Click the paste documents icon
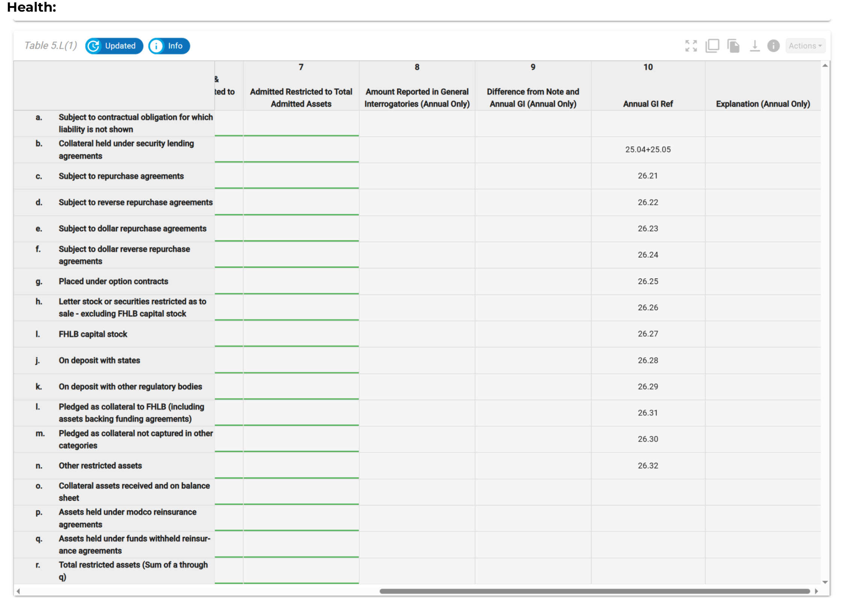Image resolution: width=856 pixels, height=616 pixels. click(x=733, y=46)
